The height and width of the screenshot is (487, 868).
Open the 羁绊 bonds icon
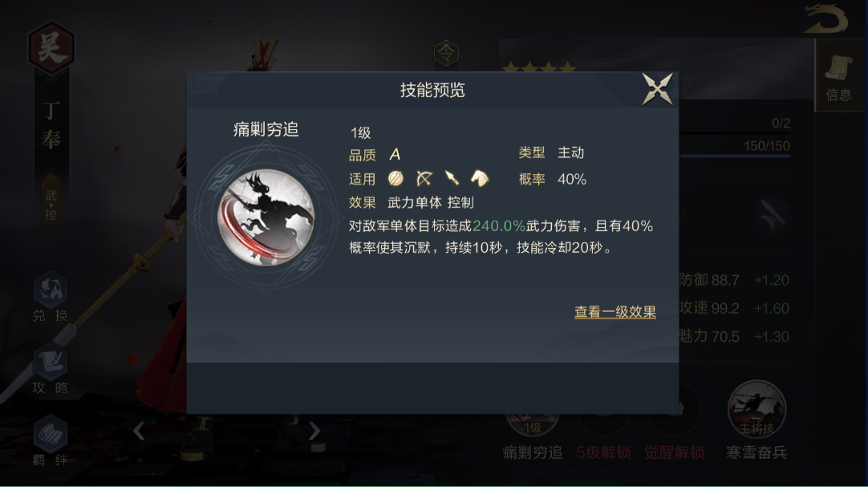click(x=51, y=441)
